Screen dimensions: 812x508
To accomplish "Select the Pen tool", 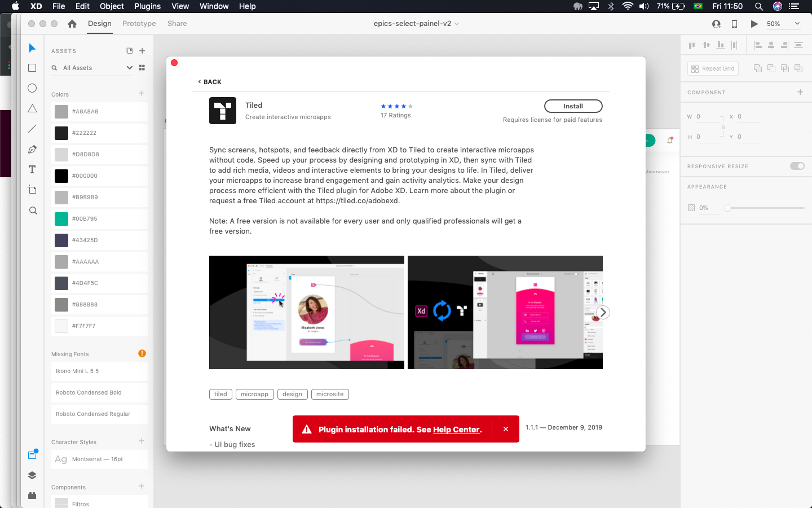I will (x=32, y=149).
